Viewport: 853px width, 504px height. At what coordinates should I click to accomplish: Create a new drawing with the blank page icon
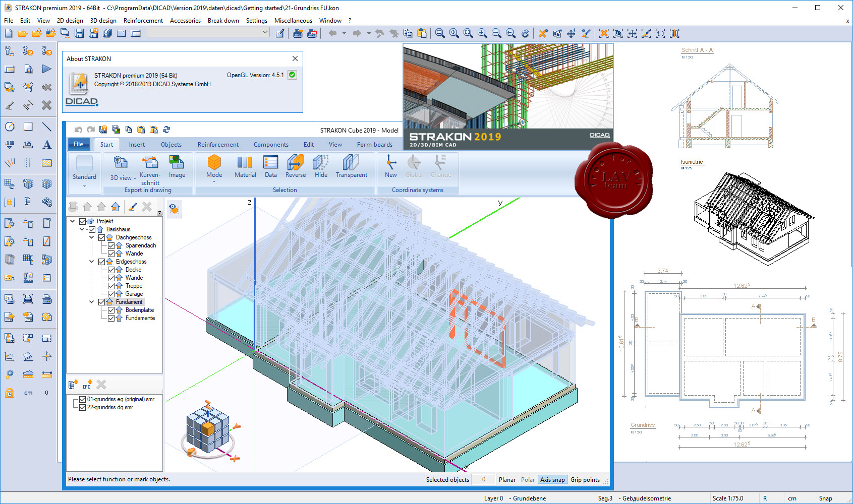[x=9, y=33]
